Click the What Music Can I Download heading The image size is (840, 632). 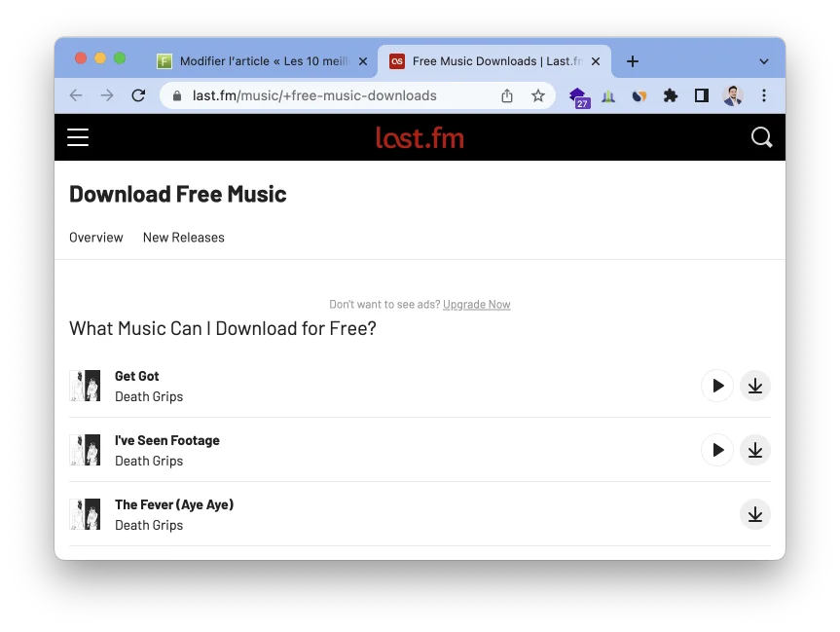[x=223, y=328]
